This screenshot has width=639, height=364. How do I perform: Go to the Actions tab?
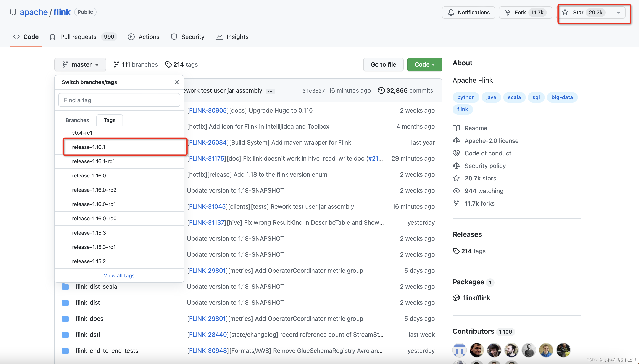point(144,37)
